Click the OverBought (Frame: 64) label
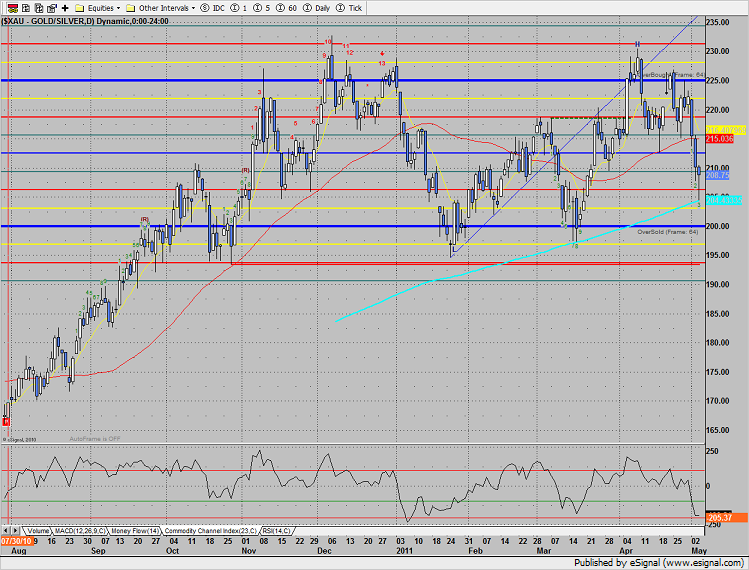Image resolution: width=749 pixels, height=570 pixels. [x=672, y=75]
